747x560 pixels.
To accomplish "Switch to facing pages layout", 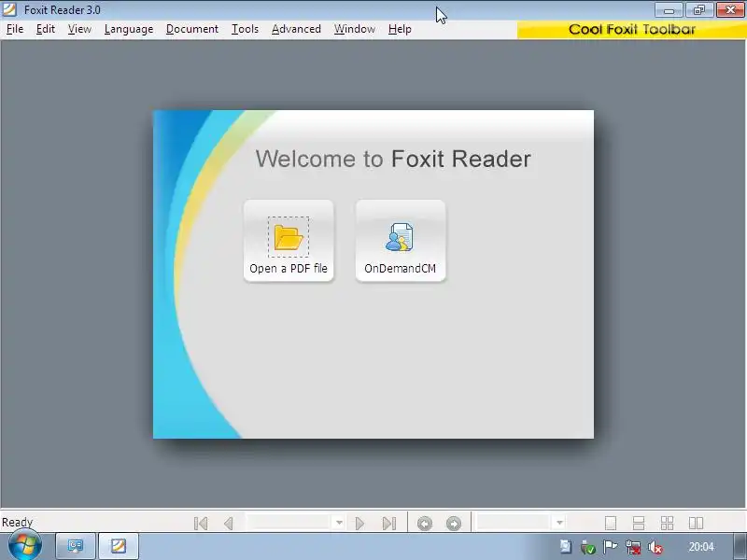I will click(696, 523).
